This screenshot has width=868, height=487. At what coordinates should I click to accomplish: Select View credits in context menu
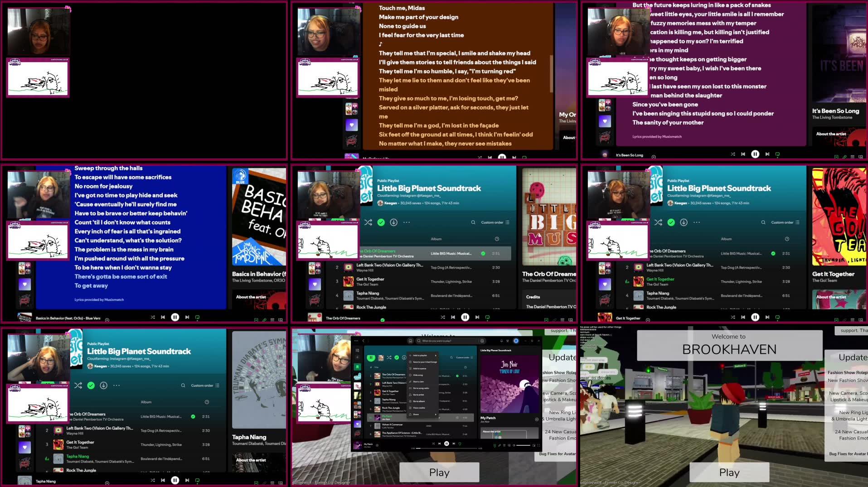coord(423,408)
